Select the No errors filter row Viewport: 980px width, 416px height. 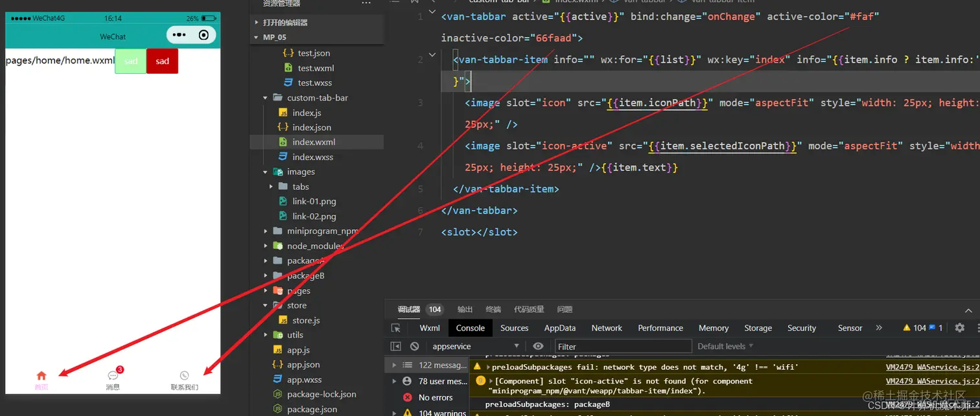coord(427,397)
